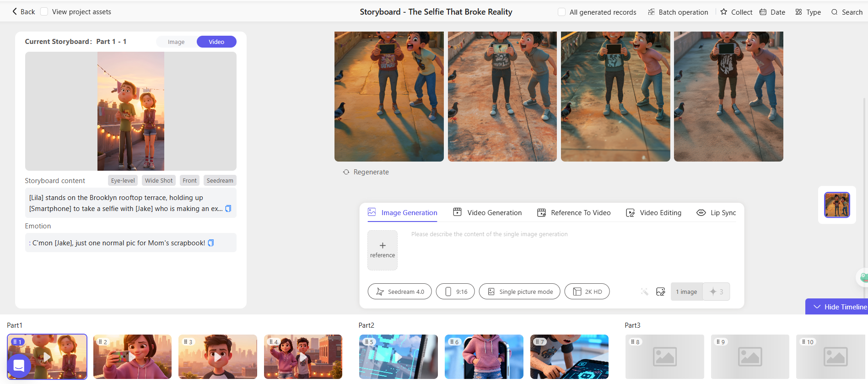The image size is (868, 384).
Task: Click the Part3 label
Action: pyautogui.click(x=632, y=325)
